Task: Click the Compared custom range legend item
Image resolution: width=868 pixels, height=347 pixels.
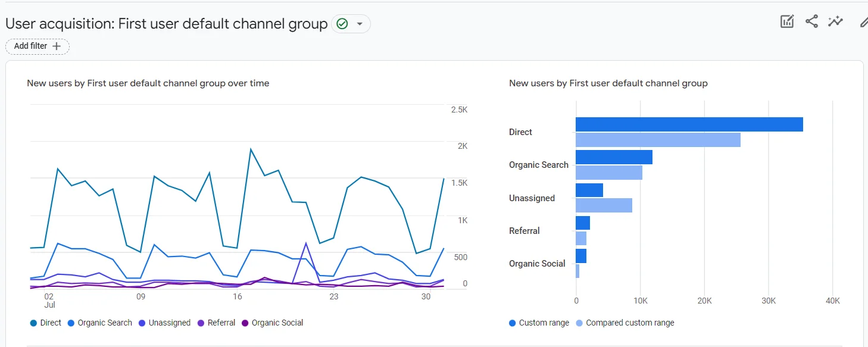Action: (x=625, y=323)
